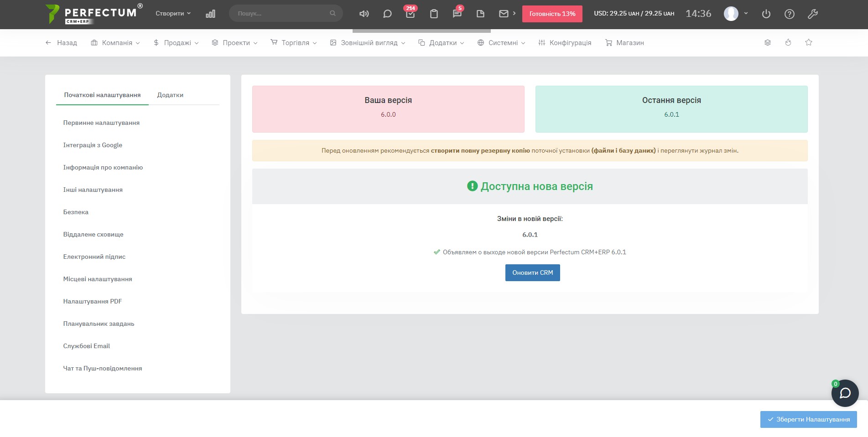This screenshot has height=437, width=868.
Task: Open Первинне налаштування settings
Action: coord(101,123)
